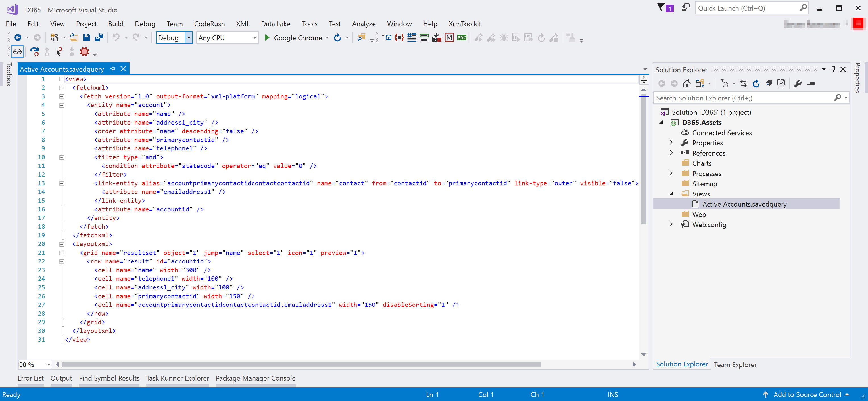Screen dimensions: 868x401
Task: Click the browser Refresh icon beside Google Chrome
Action: click(337, 38)
